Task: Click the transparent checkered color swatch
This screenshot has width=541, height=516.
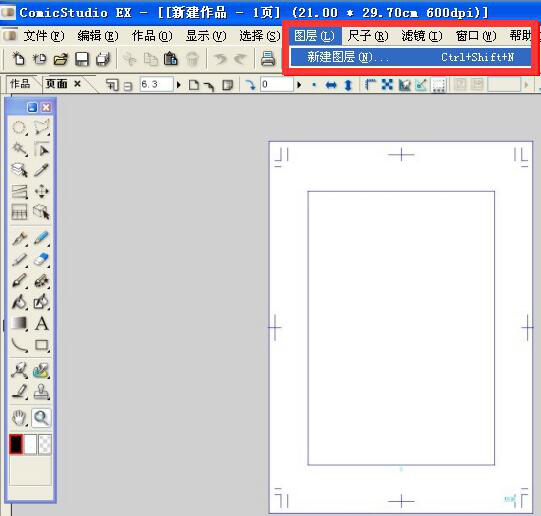Action: tap(45, 444)
